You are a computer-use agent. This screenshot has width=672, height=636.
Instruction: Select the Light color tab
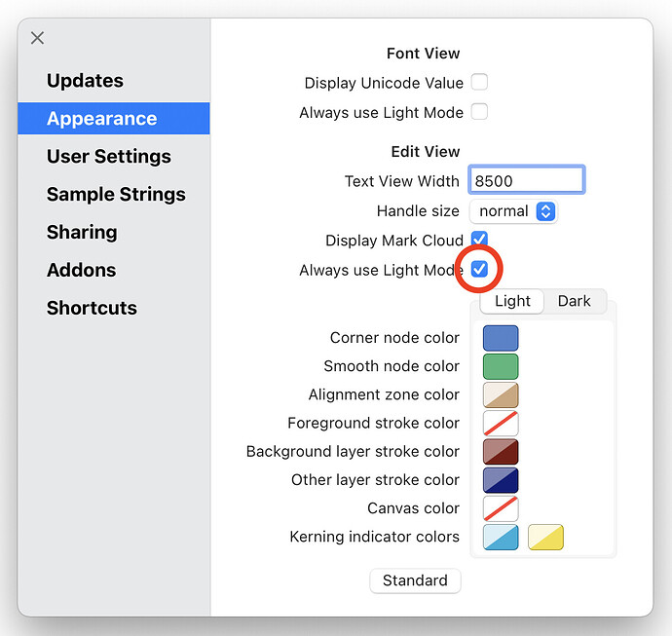pyautogui.click(x=512, y=301)
